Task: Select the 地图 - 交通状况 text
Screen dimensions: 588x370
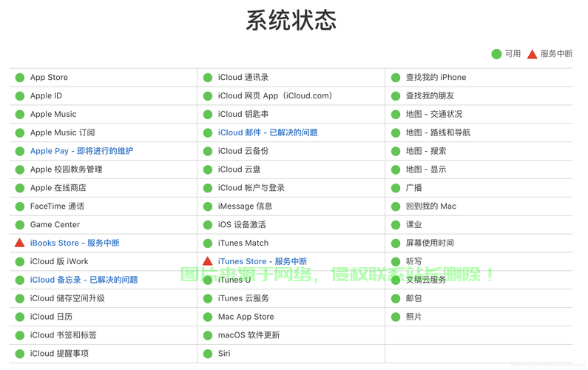Action: tap(434, 114)
